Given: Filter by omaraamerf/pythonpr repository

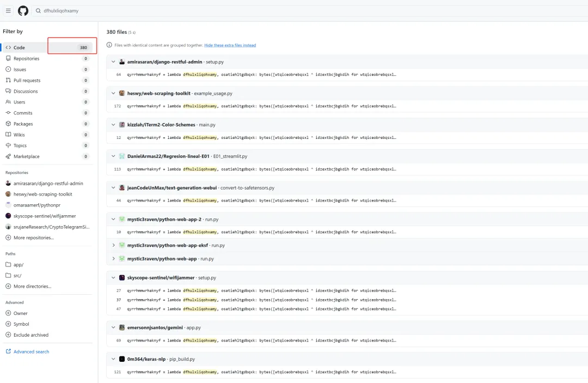Looking at the screenshot, I should (47, 205).
